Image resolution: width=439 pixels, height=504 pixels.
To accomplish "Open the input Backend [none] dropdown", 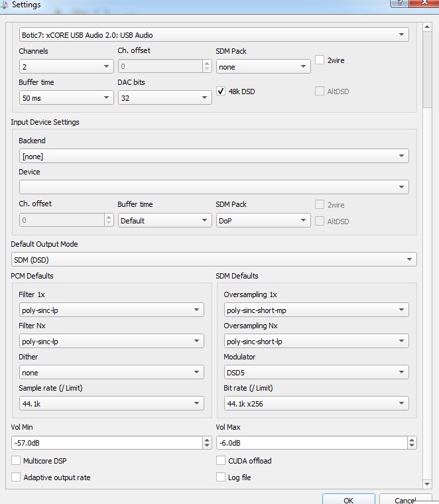I will [x=214, y=156].
